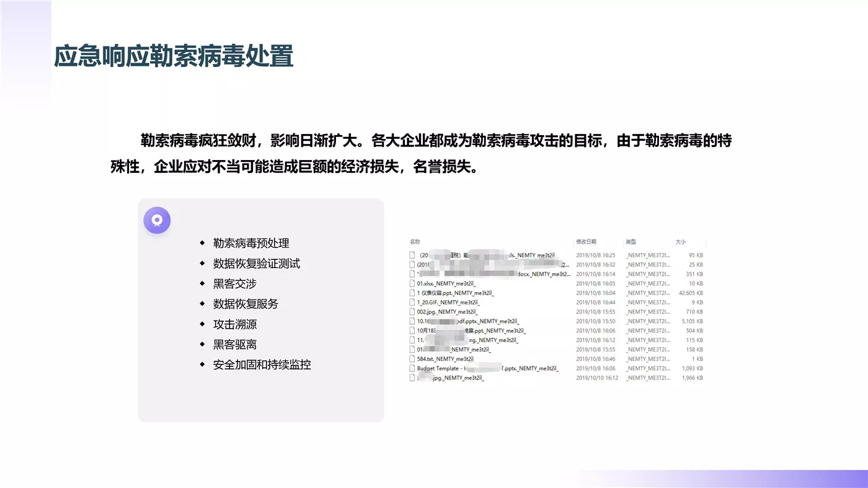868x488 pixels.
Task: Click file icon next to Budget Template file
Action: coord(412,368)
